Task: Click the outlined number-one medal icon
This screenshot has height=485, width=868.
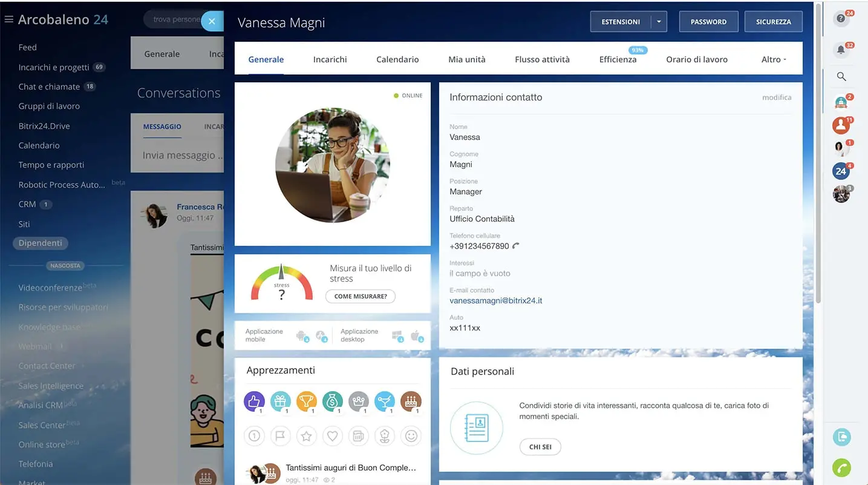Action: point(254,436)
